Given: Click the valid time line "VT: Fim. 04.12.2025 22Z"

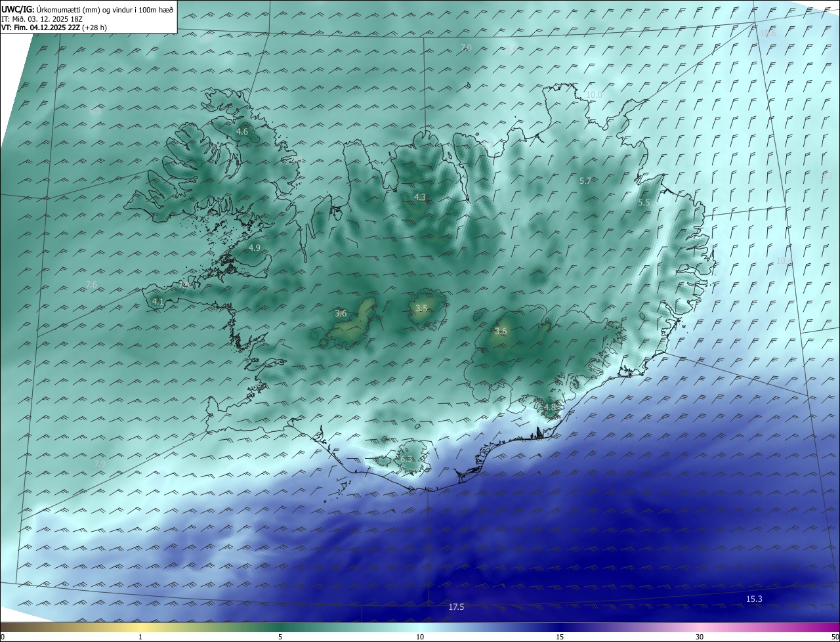Looking at the screenshot, I should pos(39,28).
